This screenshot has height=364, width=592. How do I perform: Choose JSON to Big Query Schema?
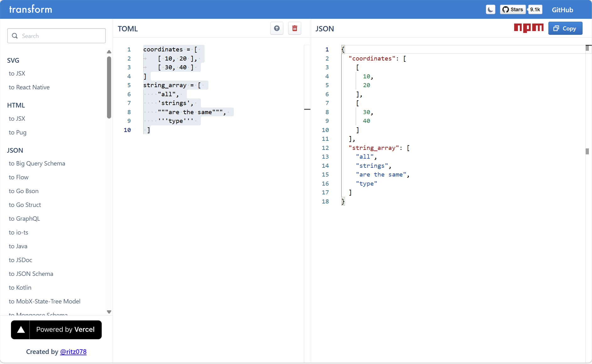(37, 163)
